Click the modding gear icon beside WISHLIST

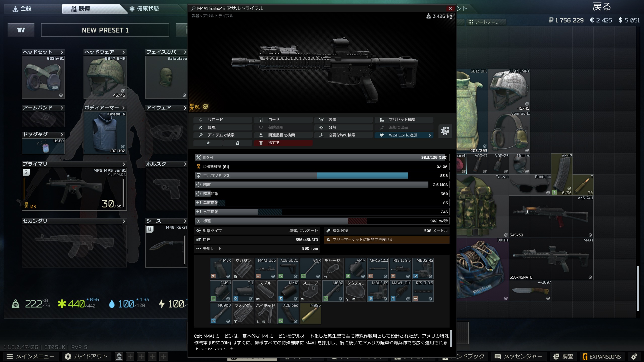tap(445, 131)
